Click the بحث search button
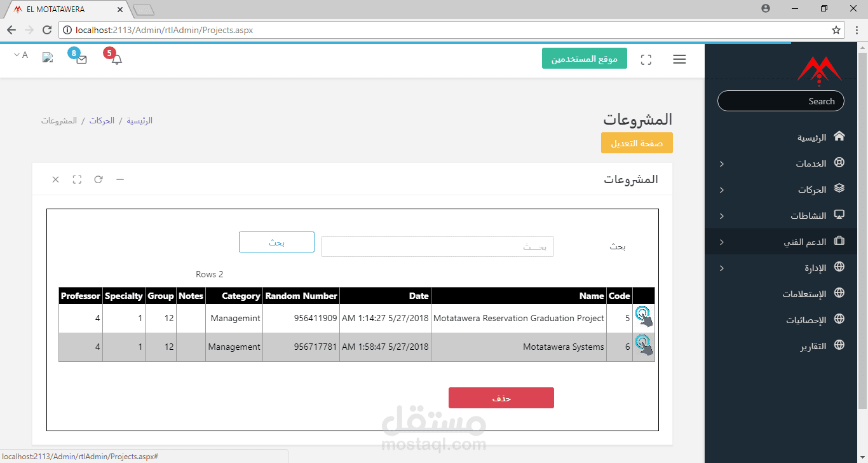The height and width of the screenshot is (463, 868). coord(276,242)
